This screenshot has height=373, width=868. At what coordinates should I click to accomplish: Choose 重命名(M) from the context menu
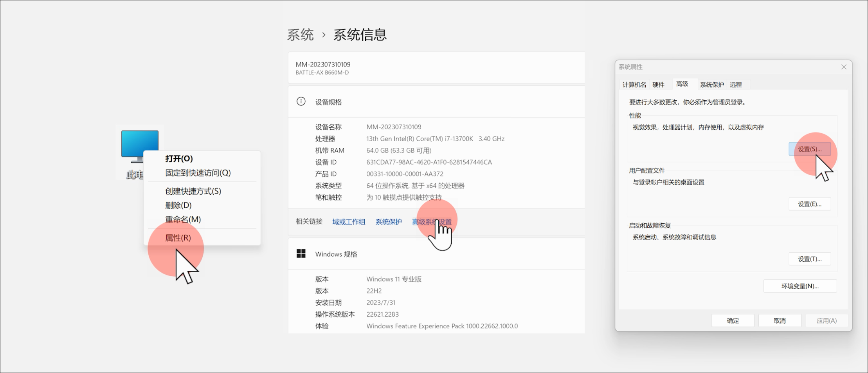tap(183, 219)
